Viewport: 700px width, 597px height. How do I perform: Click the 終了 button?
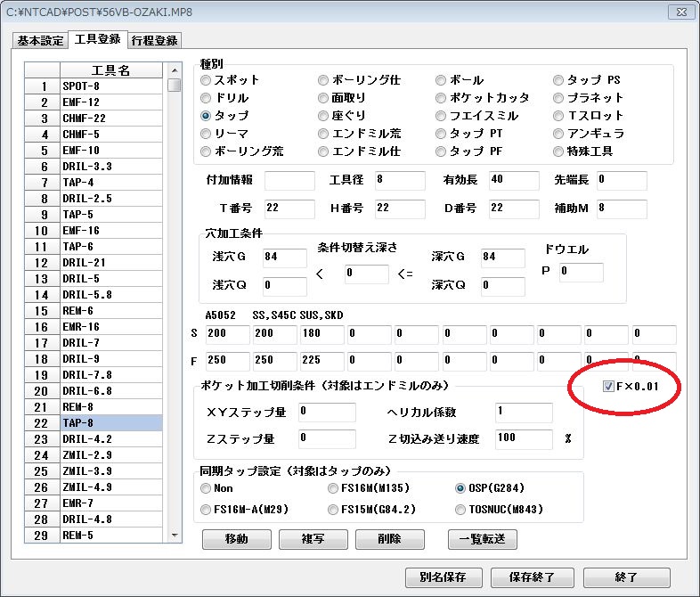point(627,577)
